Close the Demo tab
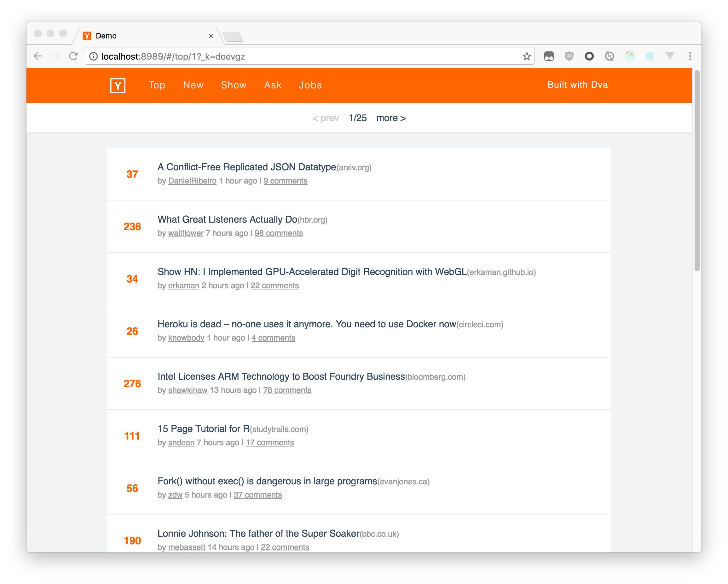The image size is (728, 584). 211,36
